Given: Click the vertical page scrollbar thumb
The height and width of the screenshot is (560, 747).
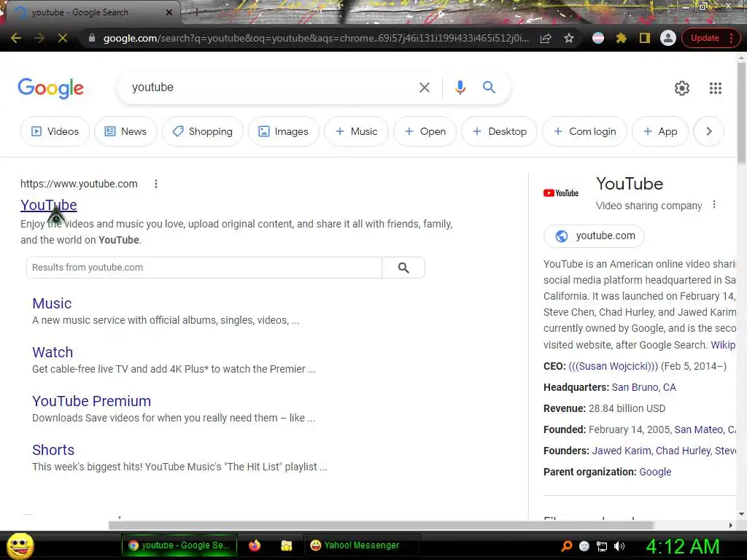Looking at the screenshot, I should (741, 114).
